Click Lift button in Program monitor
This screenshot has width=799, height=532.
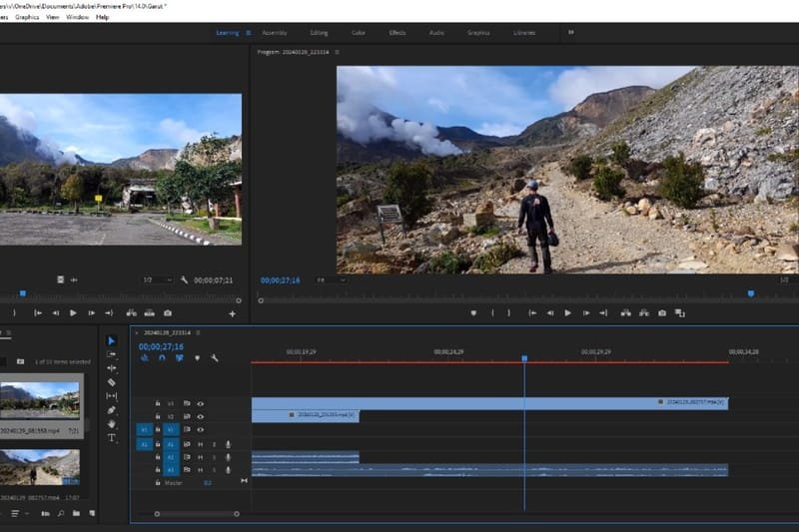626,313
